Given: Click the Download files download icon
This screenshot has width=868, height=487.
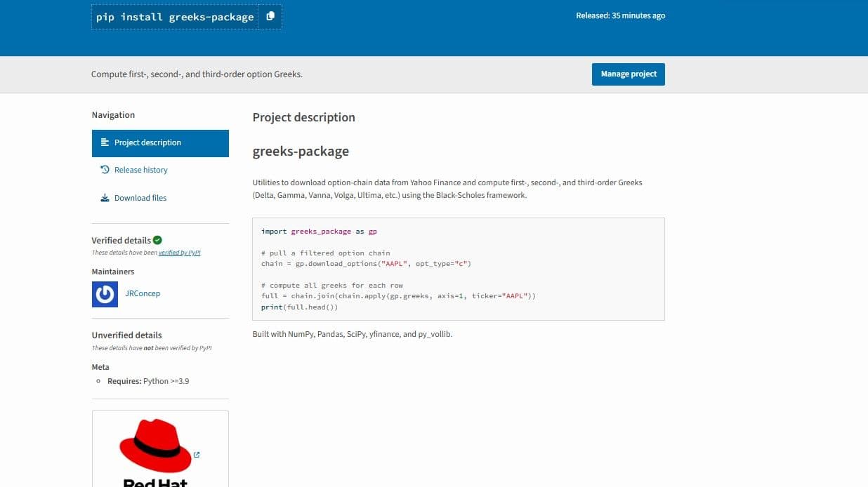Looking at the screenshot, I should [103, 197].
